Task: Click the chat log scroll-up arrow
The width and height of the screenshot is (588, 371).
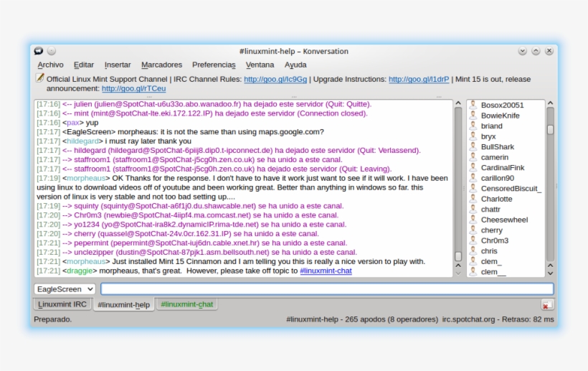Action: (x=458, y=103)
